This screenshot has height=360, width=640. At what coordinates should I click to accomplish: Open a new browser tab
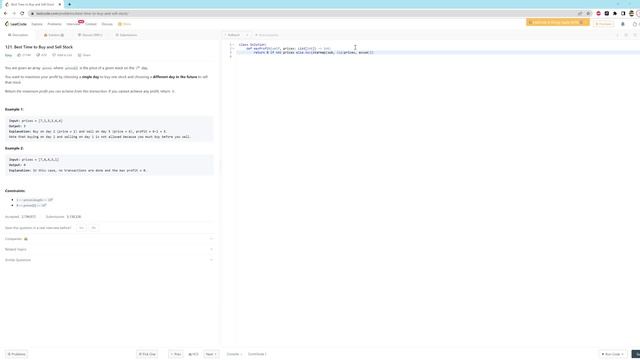[69, 4]
